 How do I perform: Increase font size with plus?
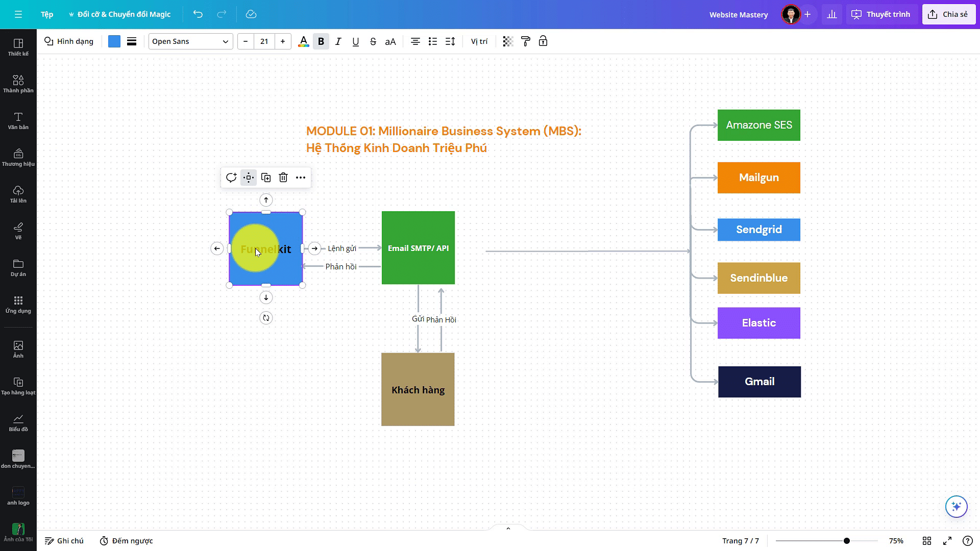coord(283,41)
